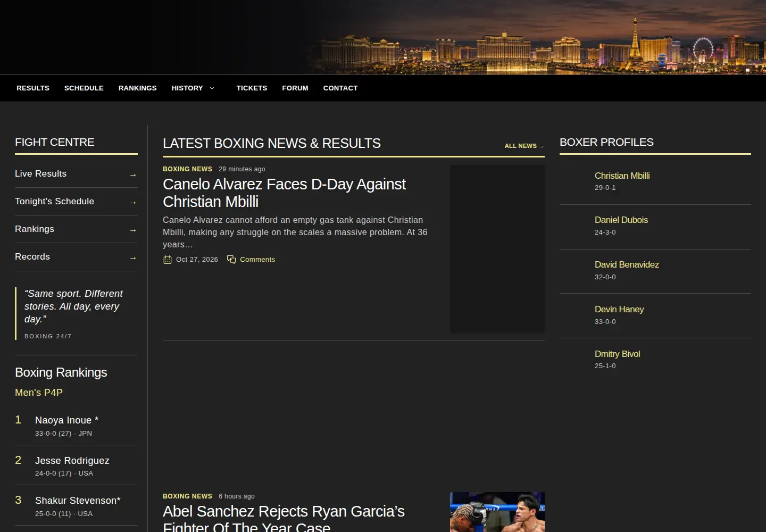Click David Benavidez's record '32-0-0'
This screenshot has height=532, width=766.
(605, 277)
